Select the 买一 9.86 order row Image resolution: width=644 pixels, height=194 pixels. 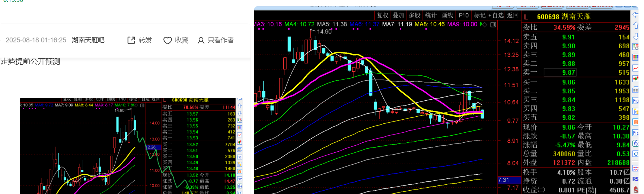point(576,83)
